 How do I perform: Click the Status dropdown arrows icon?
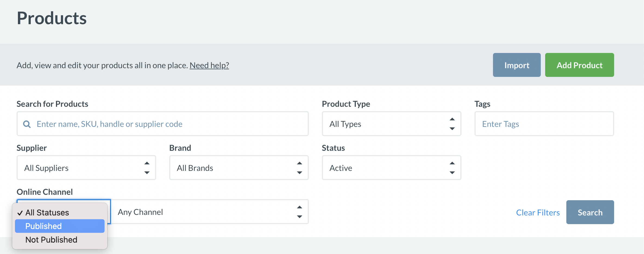[452, 168]
